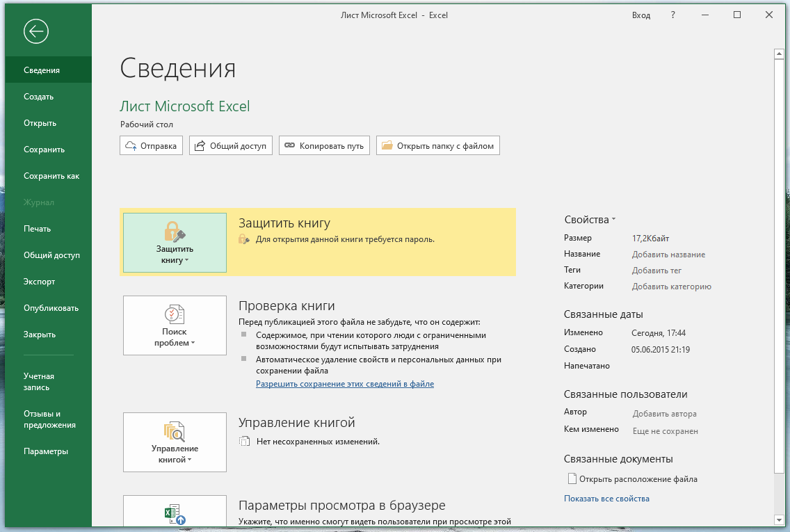The height and width of the screenshot is (532, 790).
Task: Click the Еще не сохранен value
Action: pyautogui.click(x=665, y=431)
